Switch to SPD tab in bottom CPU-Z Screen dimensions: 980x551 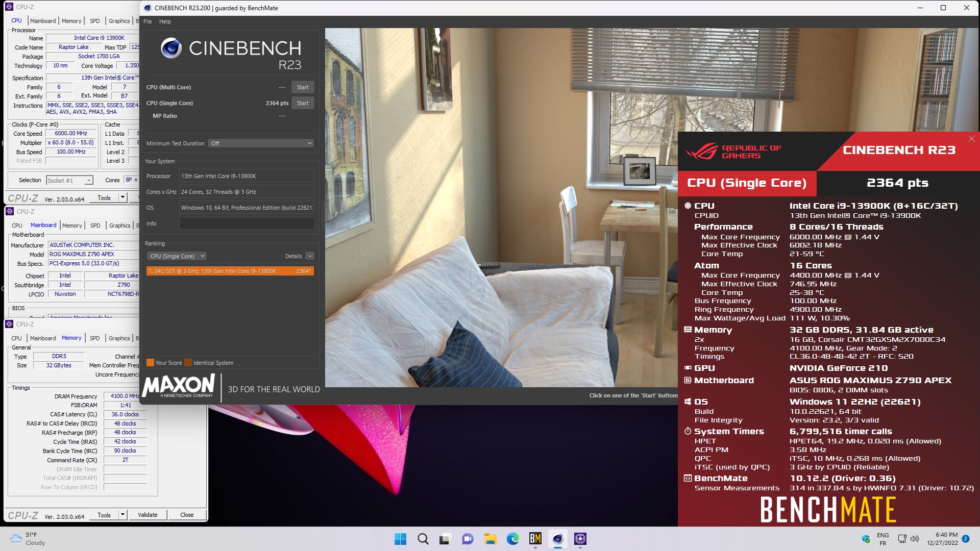(95, 338)
